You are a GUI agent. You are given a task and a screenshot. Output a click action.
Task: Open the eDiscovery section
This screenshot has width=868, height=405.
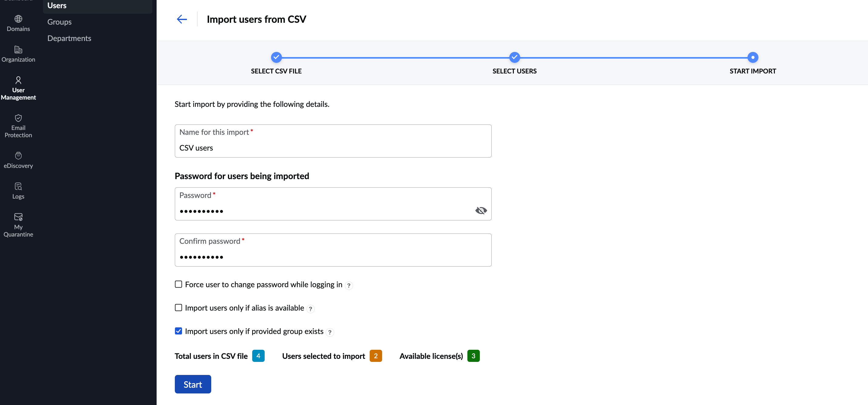pyautogui.click(x=18, y=160)
